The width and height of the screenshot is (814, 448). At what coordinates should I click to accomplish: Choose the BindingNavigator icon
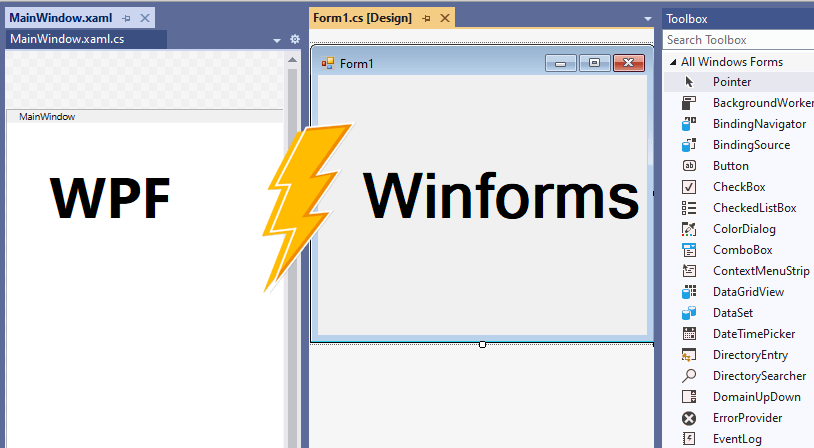[689, 124]
